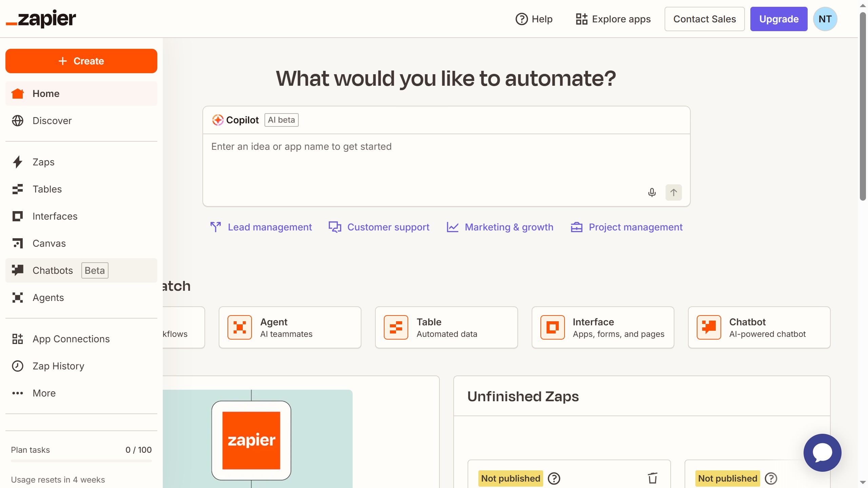The image size is (868, 488).
Task: Expand the More menu in sidebar
Action: point(81,393)
